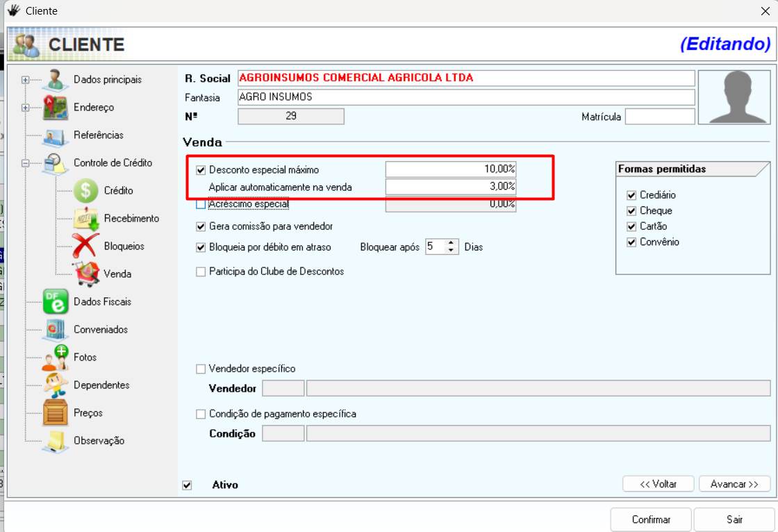Increase the Bloquear após days value
Viewport: 778px width, 532px height.
(452, 243)
